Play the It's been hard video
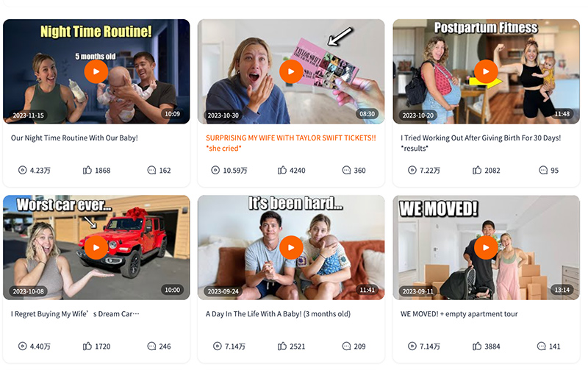Screen dimensions: 588x370 pos(291,247)
